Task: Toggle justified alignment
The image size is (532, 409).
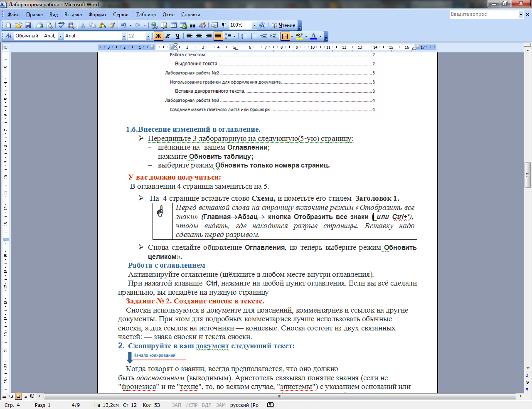Action: point(218,36)
